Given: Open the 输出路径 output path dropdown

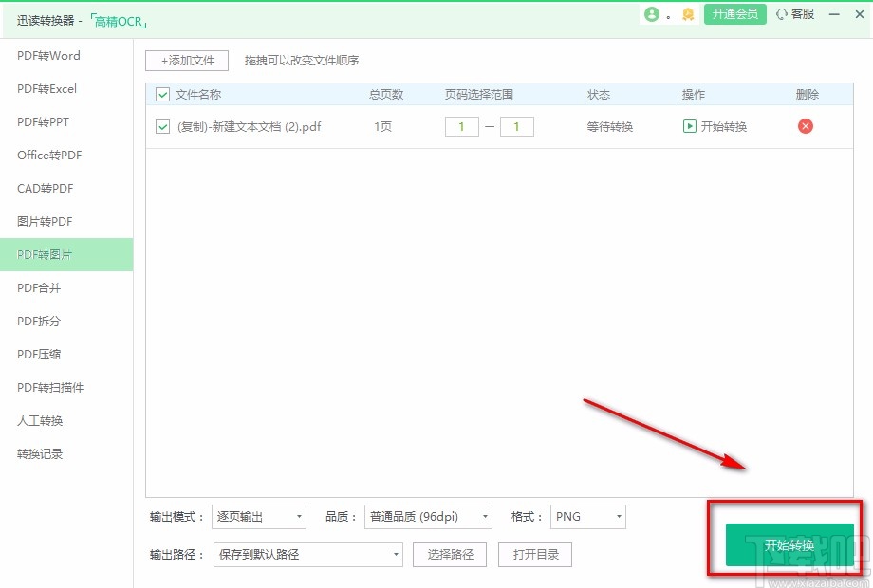Looking at the screenshot, I should (306, 555).
